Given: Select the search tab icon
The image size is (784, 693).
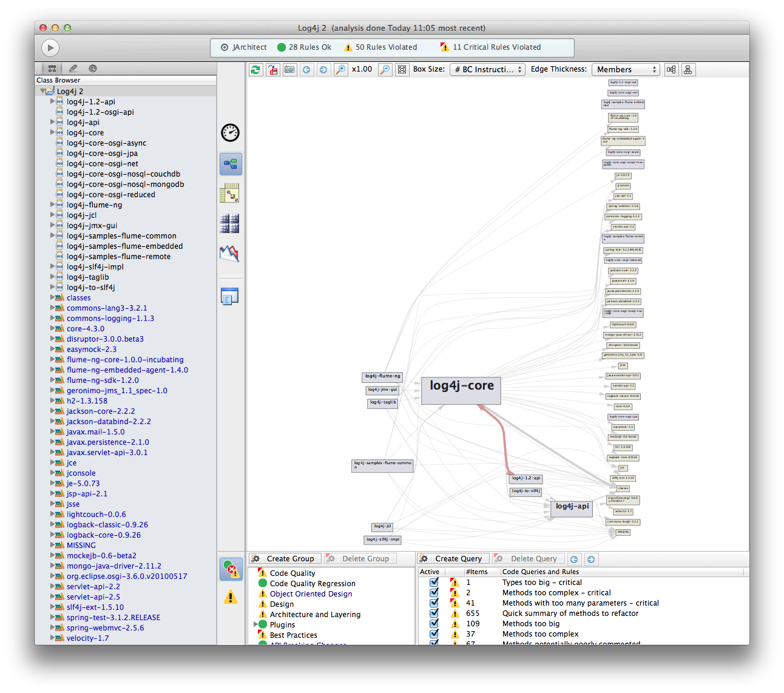Looking at the screenshot, I should [x=93, y=69].
